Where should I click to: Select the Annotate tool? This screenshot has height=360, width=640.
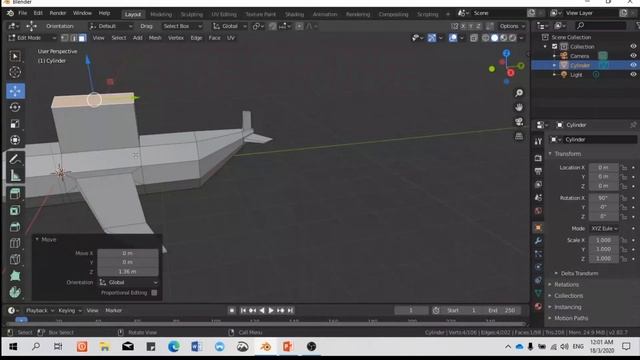[15, 159]
